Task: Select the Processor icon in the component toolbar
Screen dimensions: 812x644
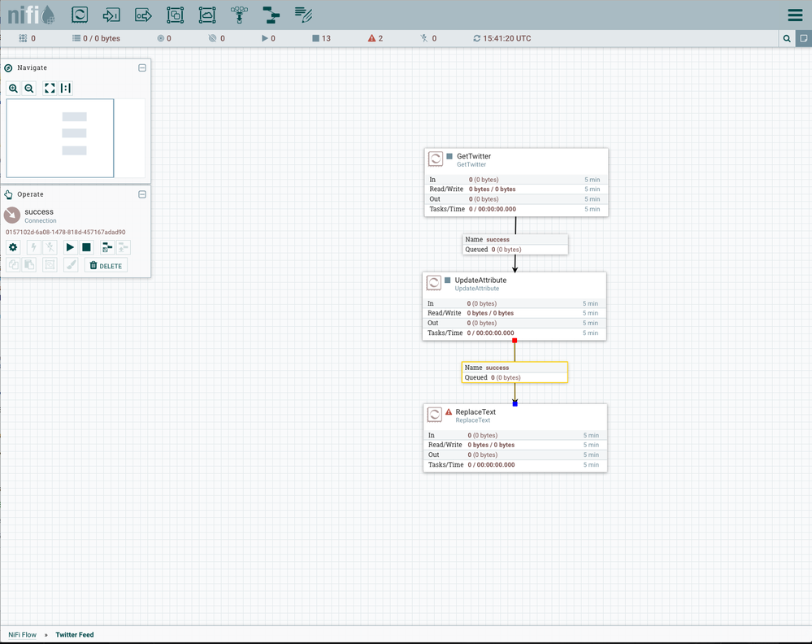Action: pos(79,15)
